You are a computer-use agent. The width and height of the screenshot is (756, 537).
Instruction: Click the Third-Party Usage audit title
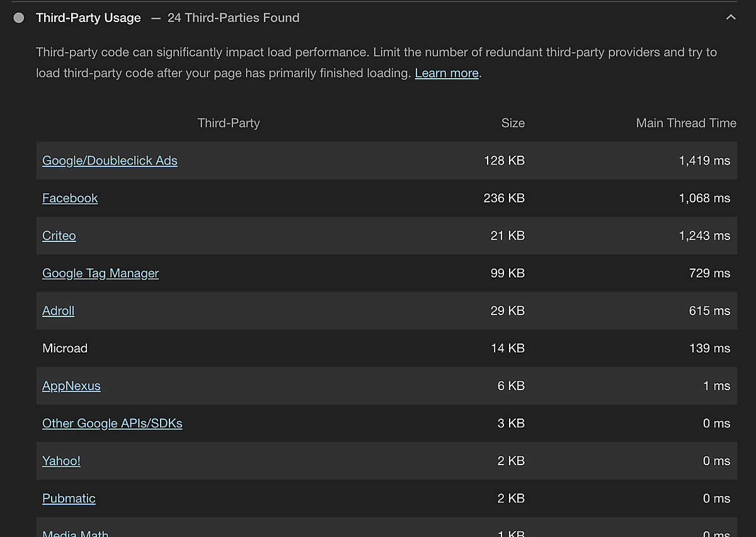pyautogui.click(x=88, y=18)
